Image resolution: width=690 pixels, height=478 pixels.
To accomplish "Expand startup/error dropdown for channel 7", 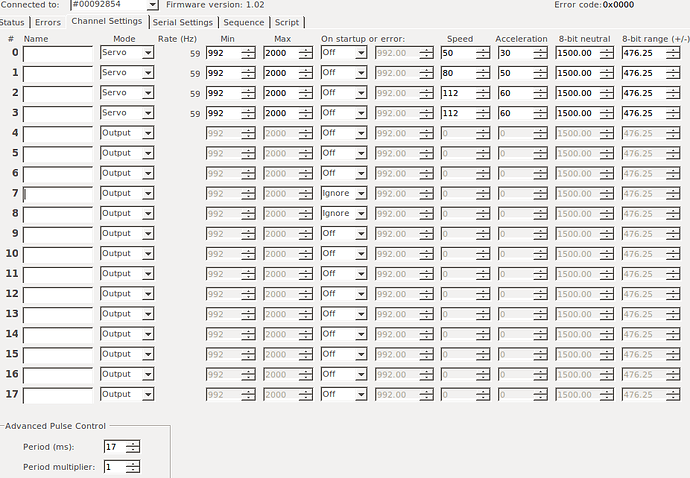I will point(360,193).
